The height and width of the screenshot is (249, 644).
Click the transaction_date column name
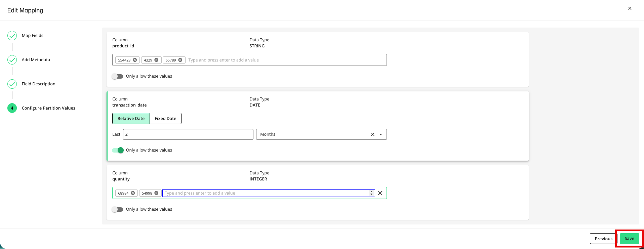tap(129, 105)
